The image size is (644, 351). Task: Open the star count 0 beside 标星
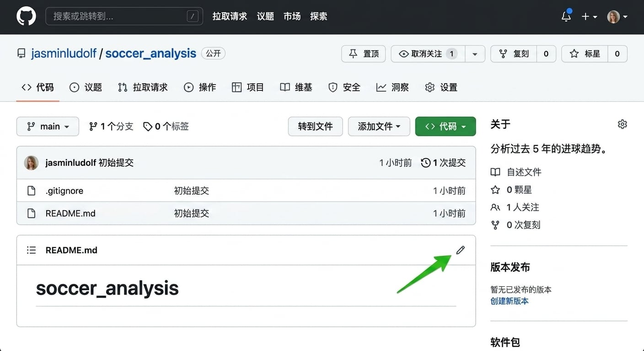617,54
